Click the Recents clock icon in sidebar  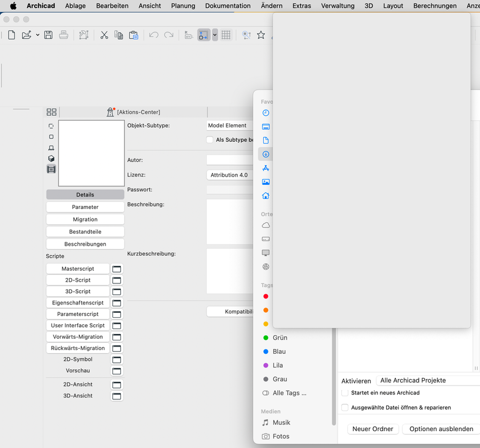click(x=266, y=113)
